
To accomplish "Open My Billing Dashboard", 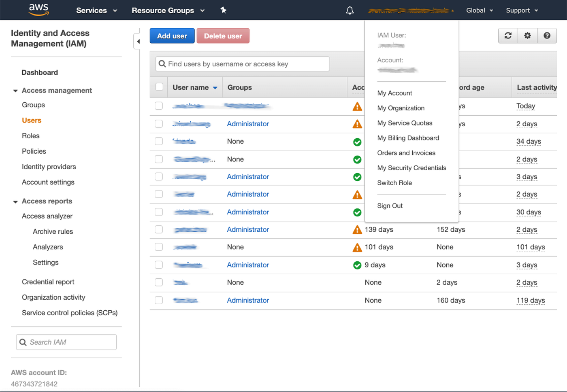I will (408, 138).
